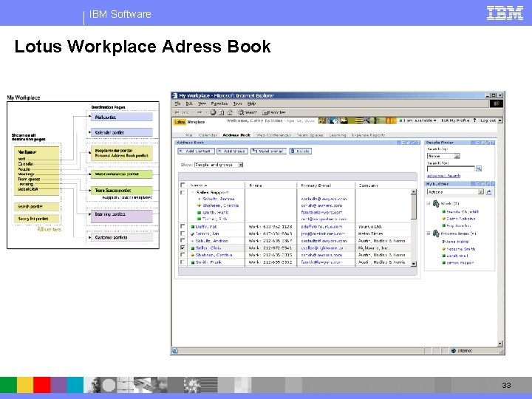Open the Tools menu
This screenshot has height=399, width=532.
click(x=238, y=103)
